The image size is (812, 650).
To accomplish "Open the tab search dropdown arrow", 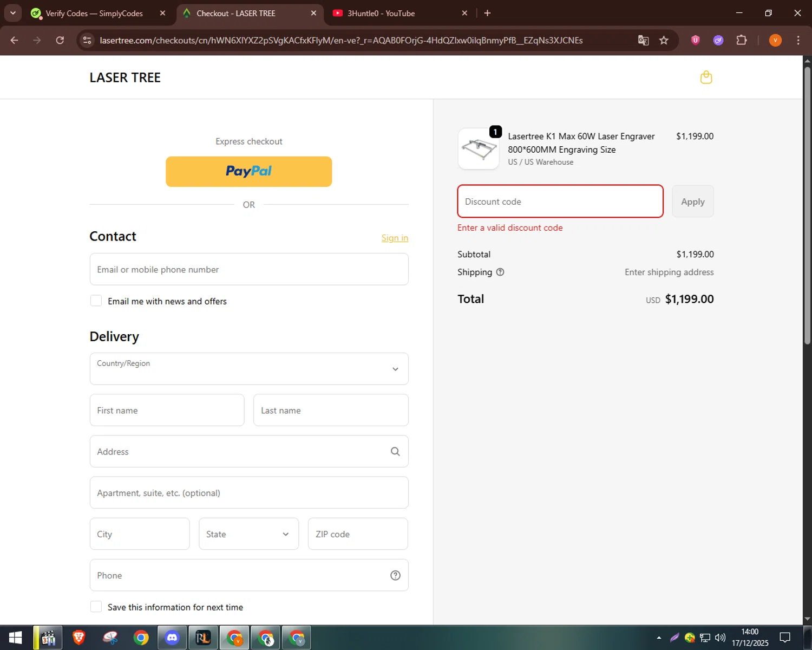I will pyautogui.click(x=12, y=13).
